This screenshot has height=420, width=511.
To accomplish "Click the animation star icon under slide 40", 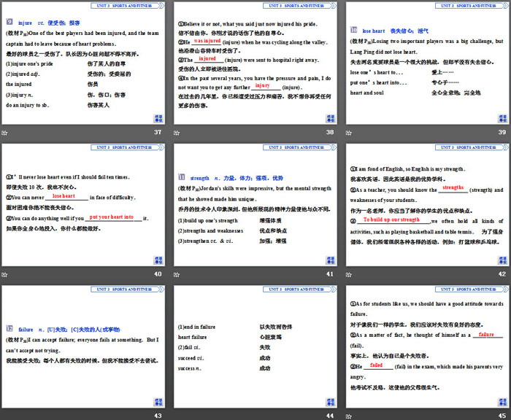I will pyautogui.click(x=4, y=275).
